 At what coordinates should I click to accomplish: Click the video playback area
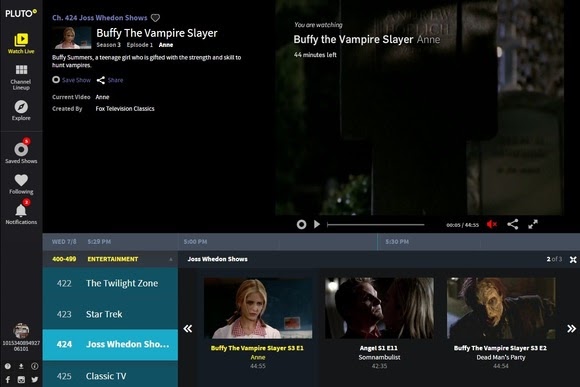[x=419, y=107]
